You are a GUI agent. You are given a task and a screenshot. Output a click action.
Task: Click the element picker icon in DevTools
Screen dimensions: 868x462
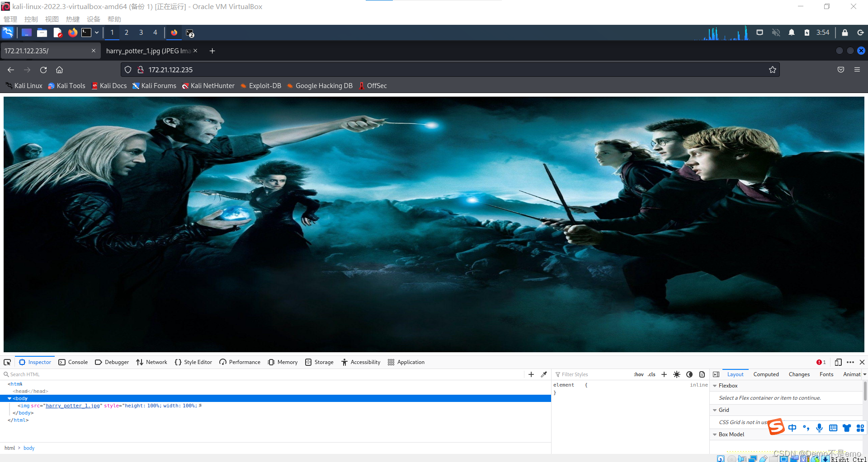click(7, 362)
